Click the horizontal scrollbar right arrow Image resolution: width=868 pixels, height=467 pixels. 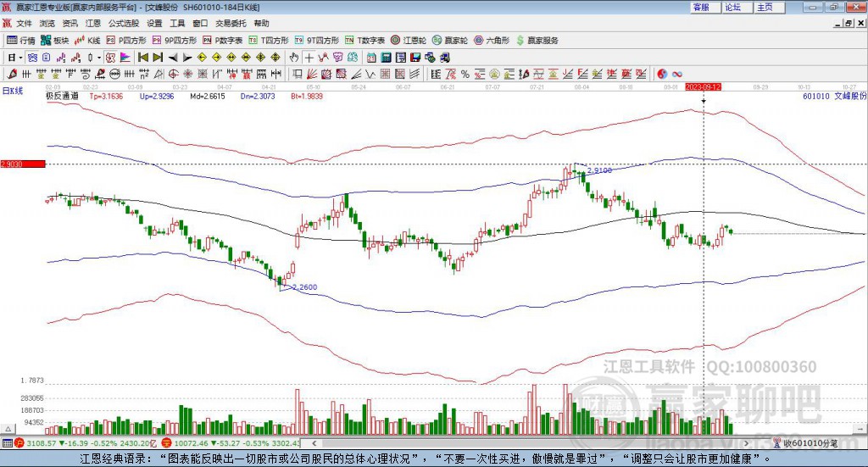(x=746, y=443)
